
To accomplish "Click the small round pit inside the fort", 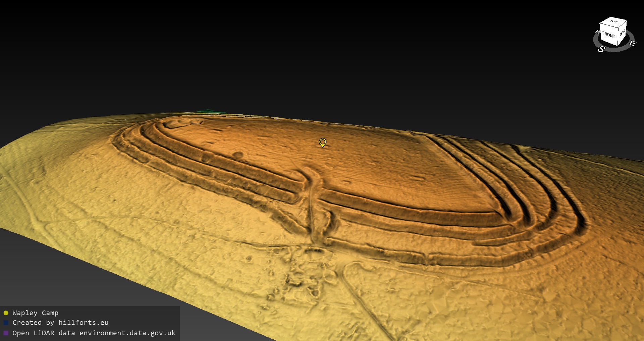I will point(238,155).
